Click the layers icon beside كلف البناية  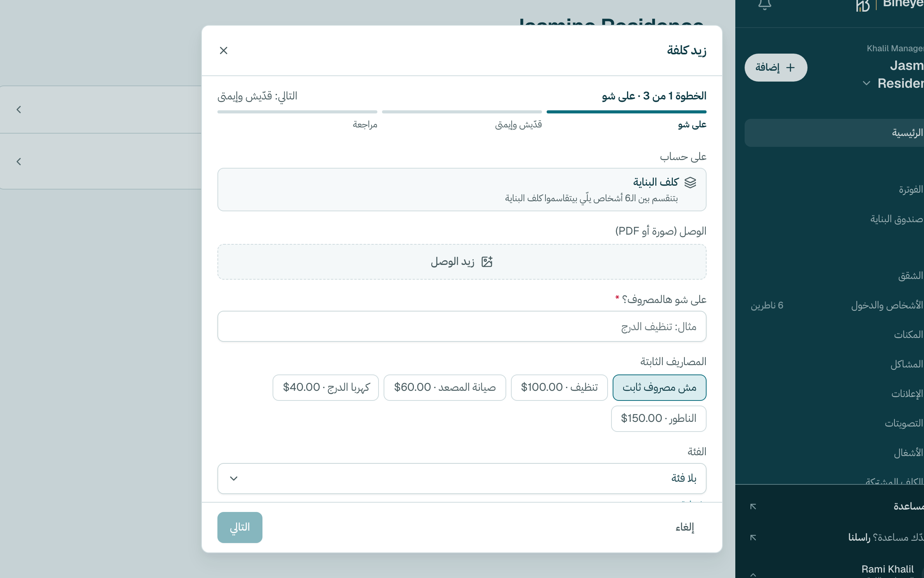pyautogui.click(x=690, y=182)
